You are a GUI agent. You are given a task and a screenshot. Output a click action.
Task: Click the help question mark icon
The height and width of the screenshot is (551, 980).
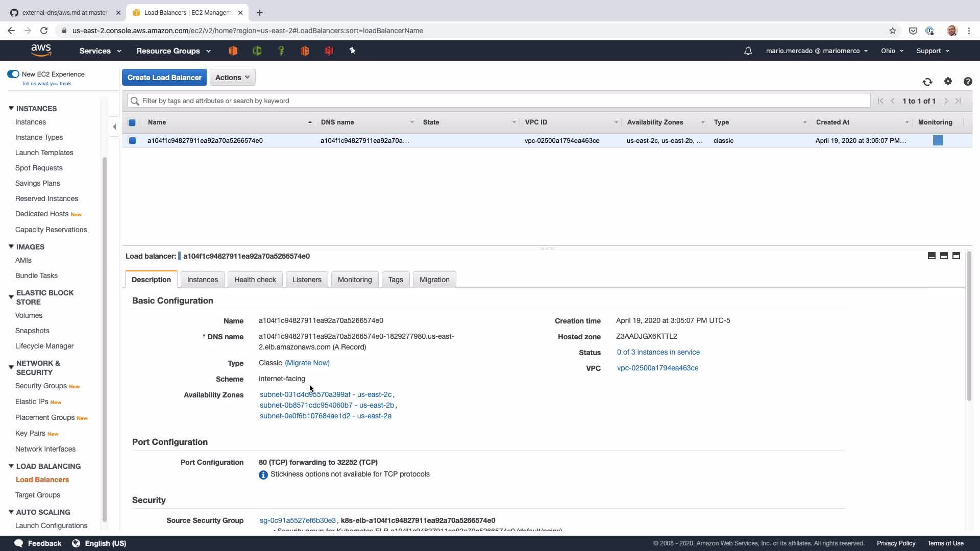coord(967,82)
